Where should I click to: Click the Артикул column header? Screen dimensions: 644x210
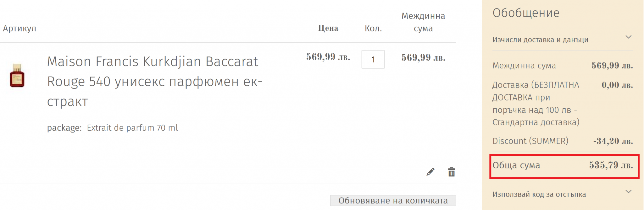[x=19, y=29]
